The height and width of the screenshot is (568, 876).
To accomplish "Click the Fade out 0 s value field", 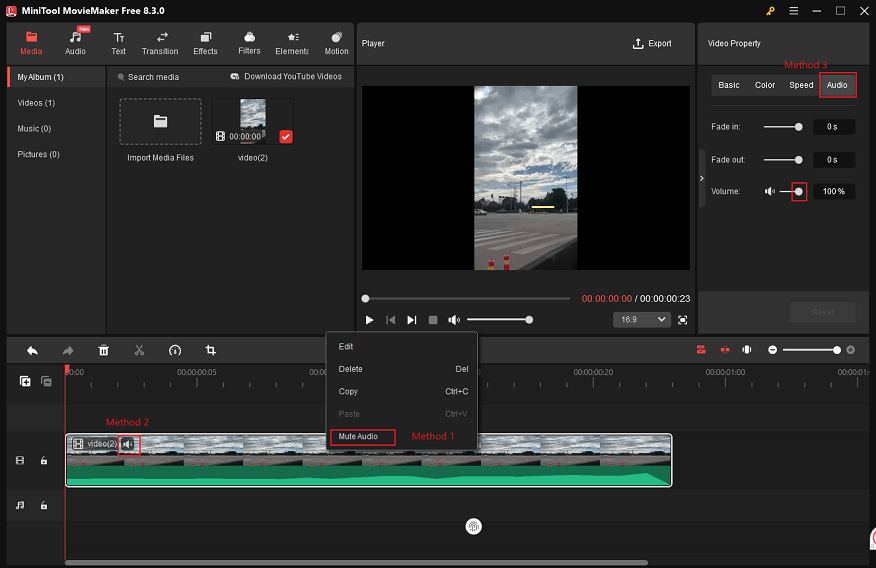I will point(833,160).
